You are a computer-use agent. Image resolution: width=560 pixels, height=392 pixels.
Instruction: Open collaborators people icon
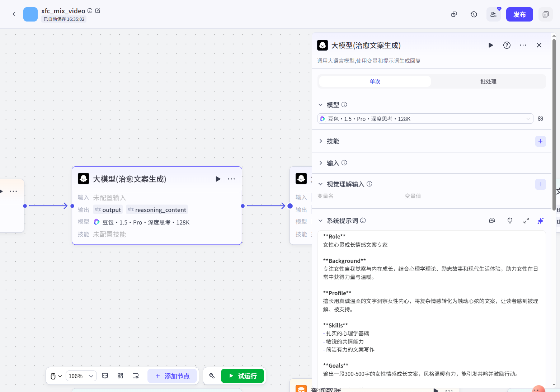click(x=494, y=14)
